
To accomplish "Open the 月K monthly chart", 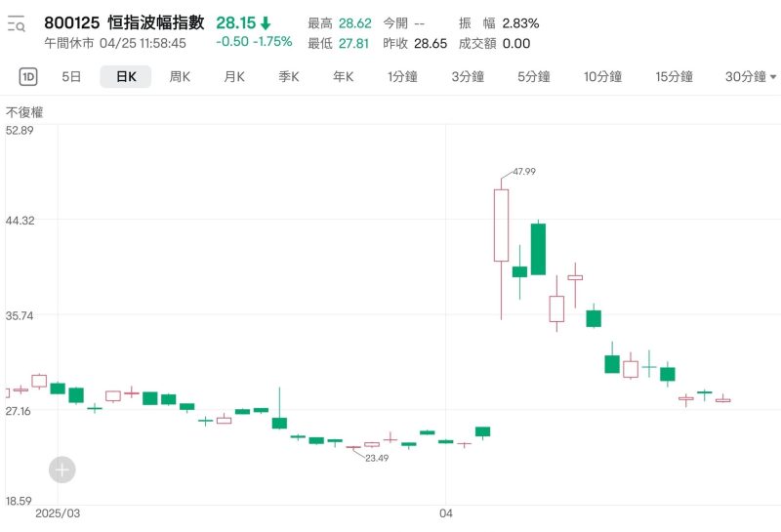I will [x=234, y=77].
